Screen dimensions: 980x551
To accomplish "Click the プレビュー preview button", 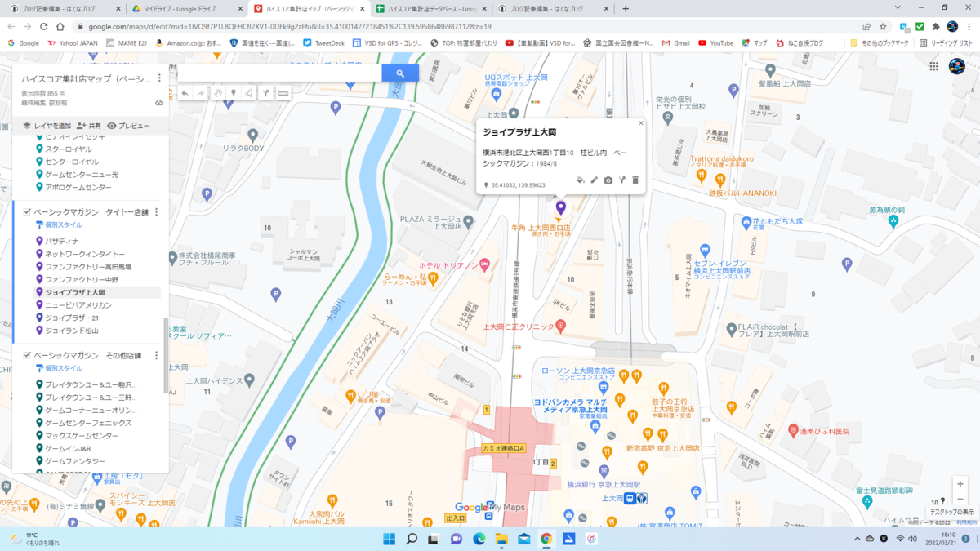I will pyautogui.click(x=129, y=126).
